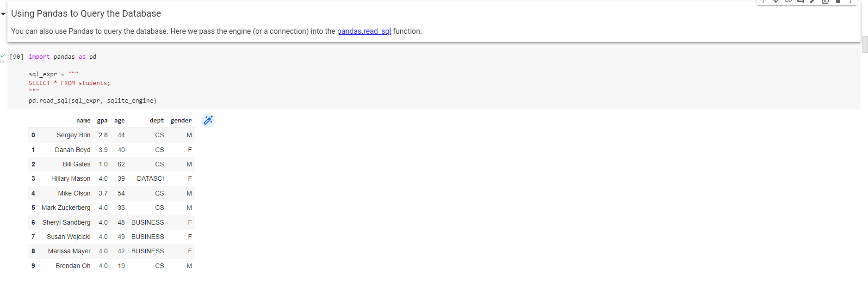This screenshot has height=281, width=868.
Task: Click the 'DATASCI' dept cell
Action: 150,178
